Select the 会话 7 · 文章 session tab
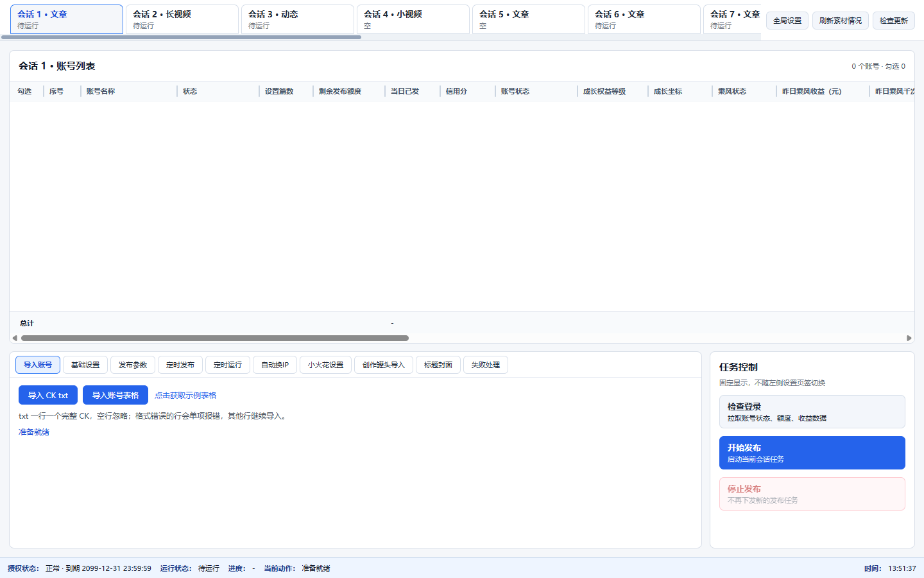The height and width of the screenshot is (578, 924). pyautogui.click(x=732, y=19)
